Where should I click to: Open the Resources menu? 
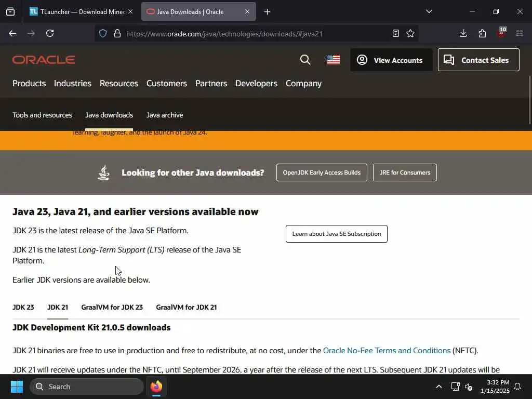tap(119, 84)
